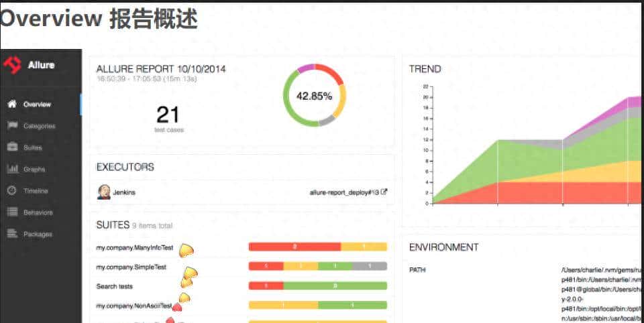Open my.company.ManyInfoTest suite
644x323 pixels.
[x=135, y=248]
